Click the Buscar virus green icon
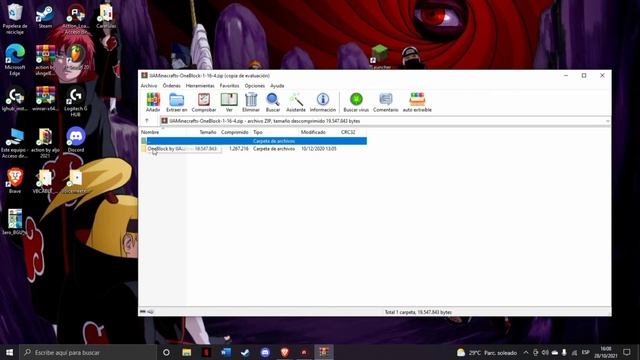This screenshot has height=360, width=640. coord(356,102)
